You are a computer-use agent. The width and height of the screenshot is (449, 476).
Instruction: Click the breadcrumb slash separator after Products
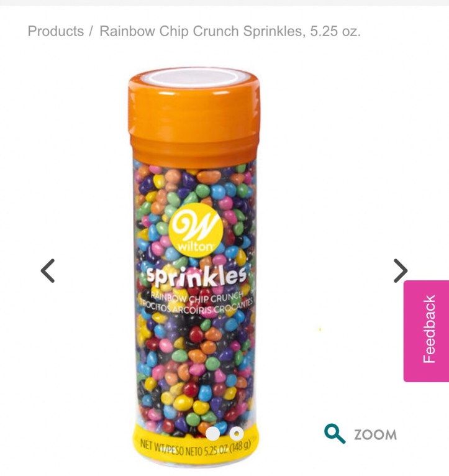tap(91, 31)
